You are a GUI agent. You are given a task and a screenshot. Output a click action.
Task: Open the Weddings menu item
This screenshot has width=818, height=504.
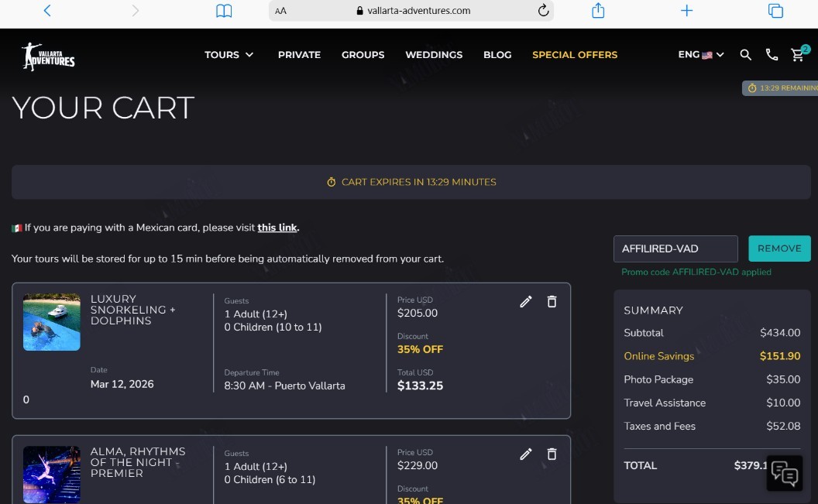point(434,55)
